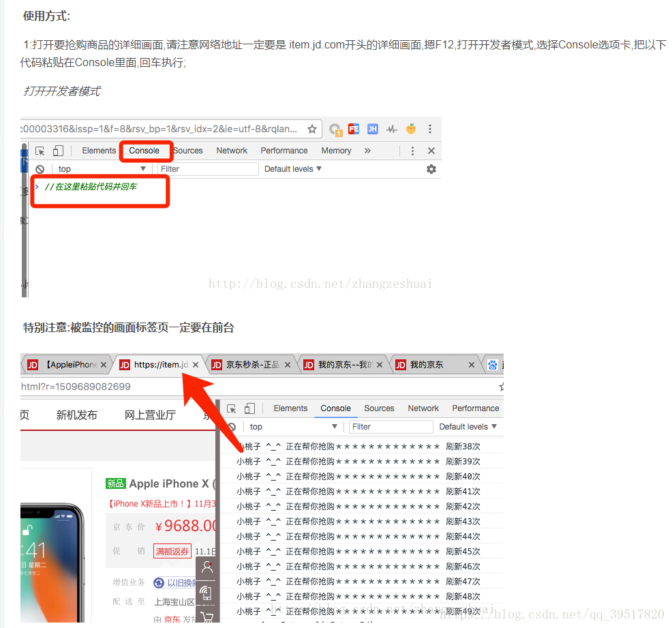Open the top context dropdown in lower DevTools

coord(293,427)
